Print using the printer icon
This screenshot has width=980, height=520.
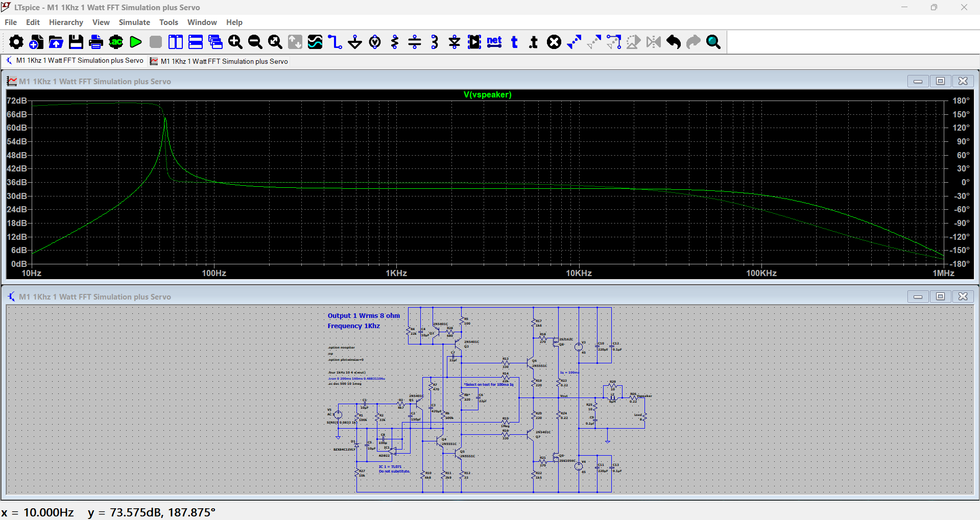click(96, 42)
